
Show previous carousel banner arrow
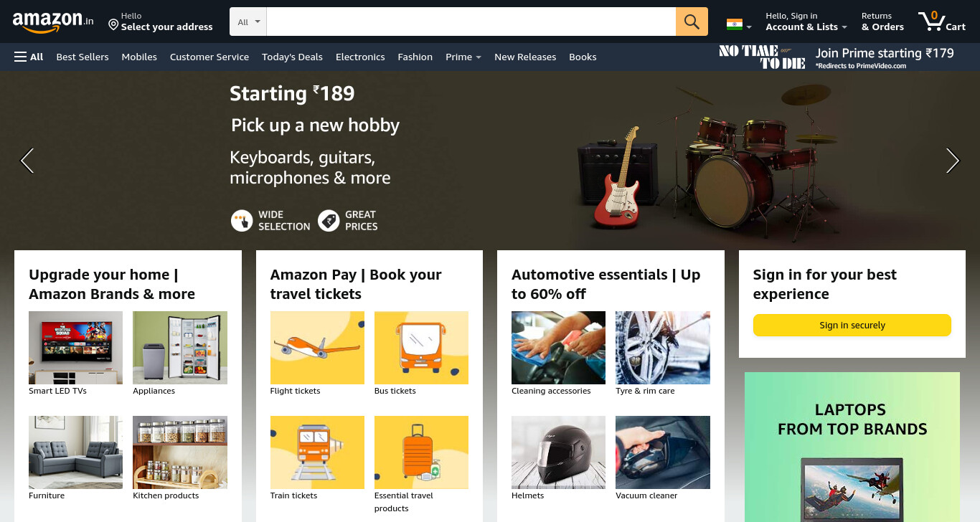tap(27, 161)
